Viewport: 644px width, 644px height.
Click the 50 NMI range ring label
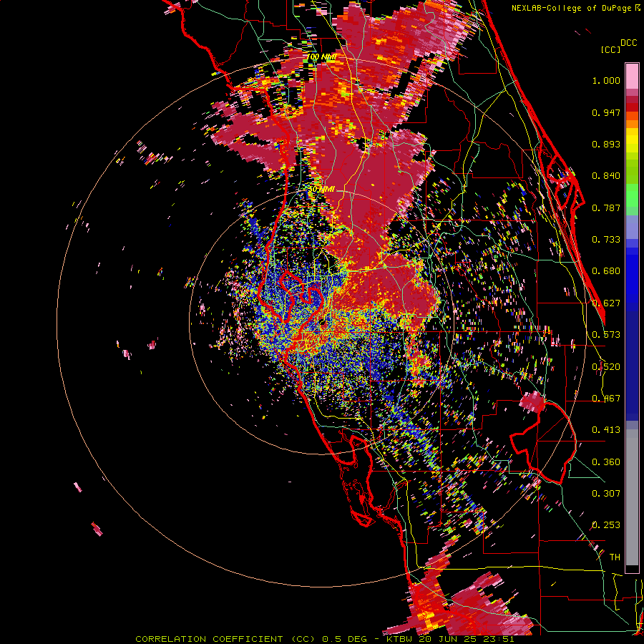[321, 190]
